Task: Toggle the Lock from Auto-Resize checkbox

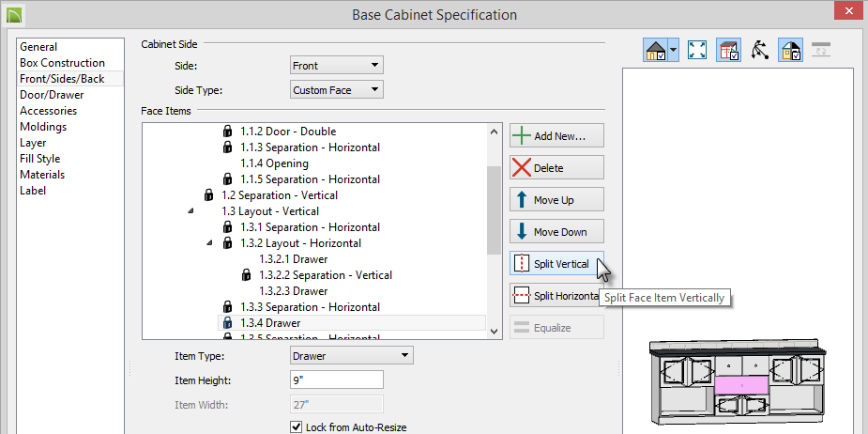Action: coord(297,426)
